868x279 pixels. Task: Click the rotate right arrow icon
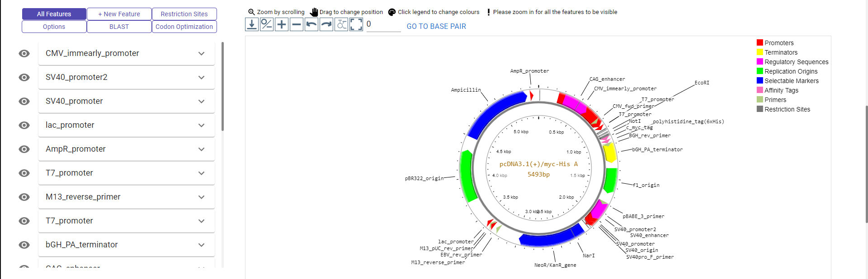point(326,24)
